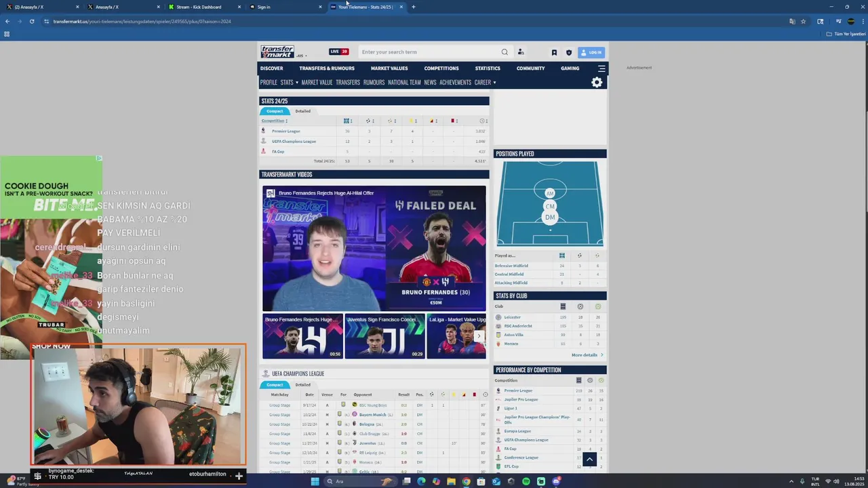The height and width of the screenshot is (488, 868).
Task: Click the back-to-top arrow button
Action: (589, 460)
